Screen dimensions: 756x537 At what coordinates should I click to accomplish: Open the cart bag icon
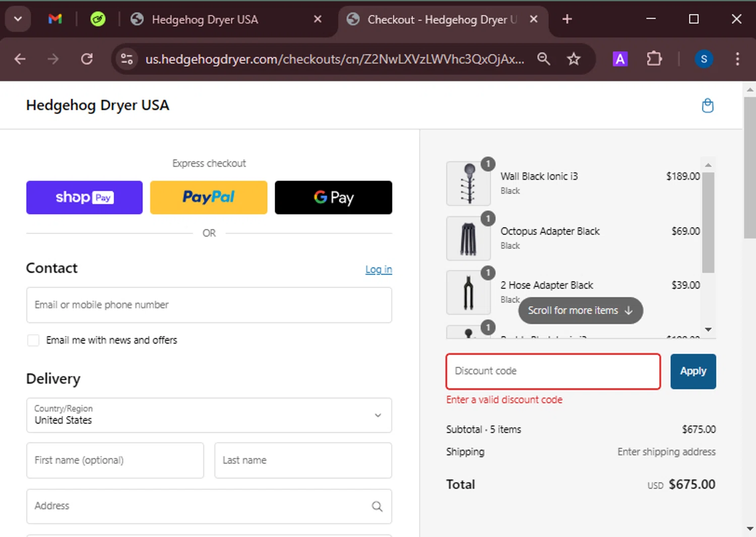[x=708, y=105]
